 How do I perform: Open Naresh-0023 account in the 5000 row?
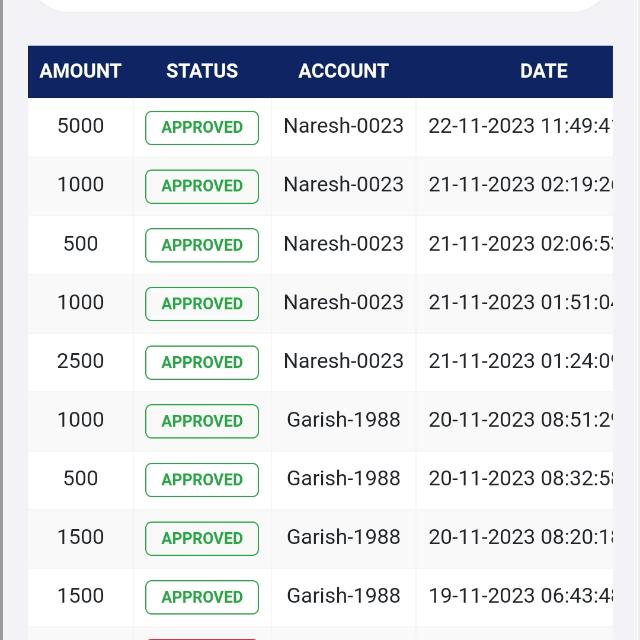point(343,126)
